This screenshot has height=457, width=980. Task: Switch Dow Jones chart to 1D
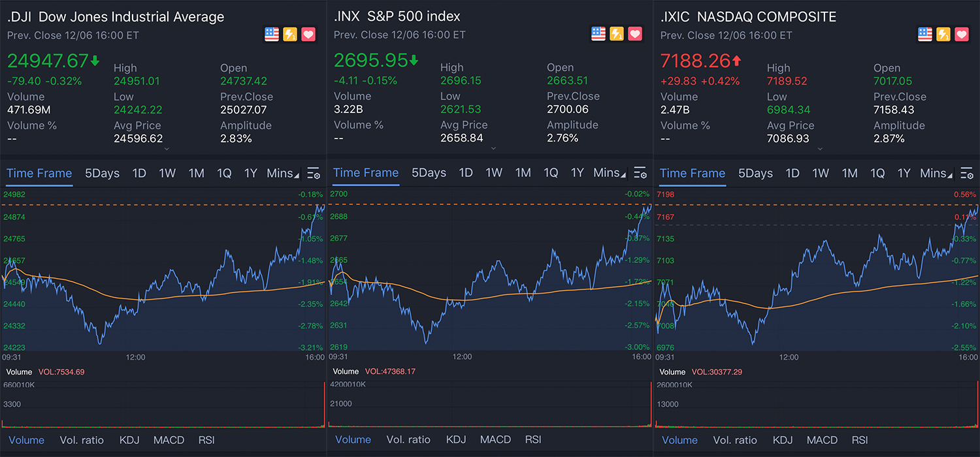click(139, 173)
